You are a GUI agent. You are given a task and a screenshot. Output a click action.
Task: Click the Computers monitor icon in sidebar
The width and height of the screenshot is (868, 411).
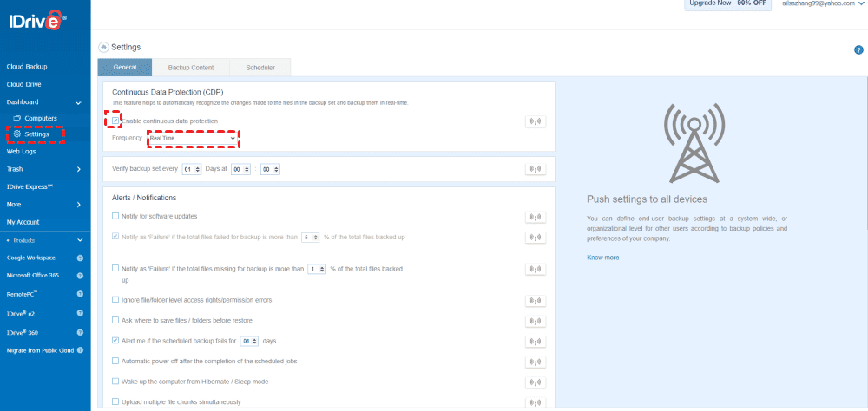17,119
